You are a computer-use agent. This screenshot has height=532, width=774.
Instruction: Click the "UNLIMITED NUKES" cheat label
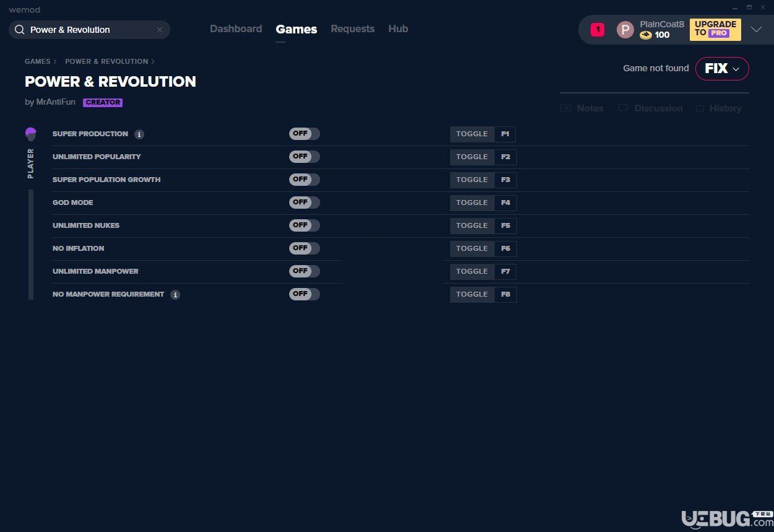coord(86,225)
